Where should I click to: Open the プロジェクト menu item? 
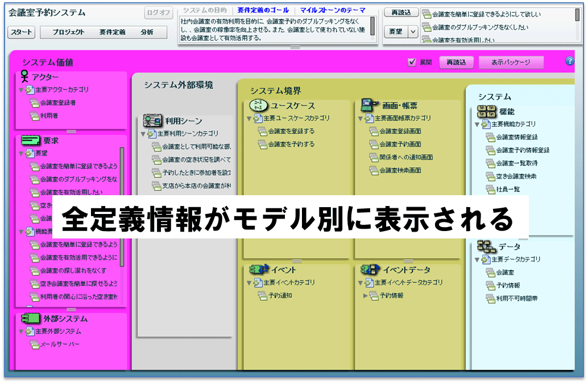(x=68, y=32)
